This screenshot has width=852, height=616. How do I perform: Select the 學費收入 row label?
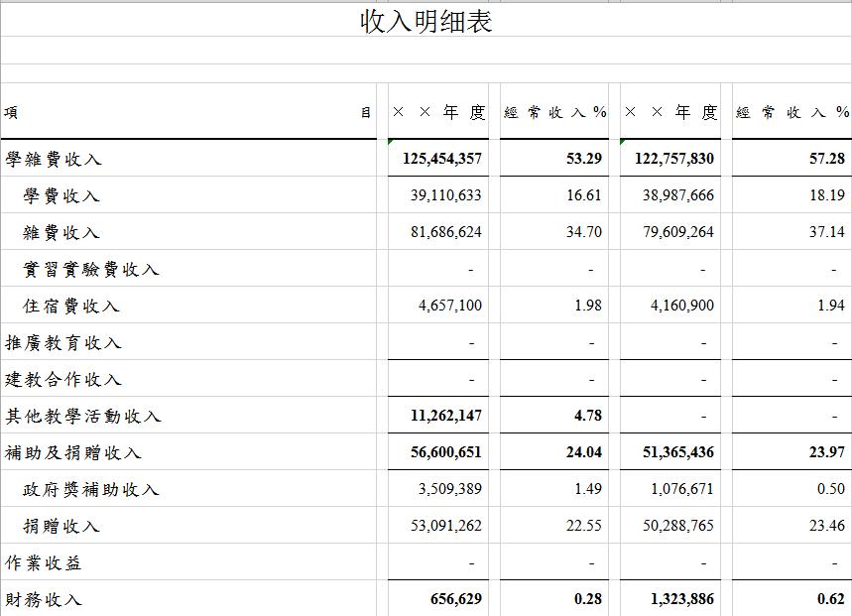pos(61,195)
